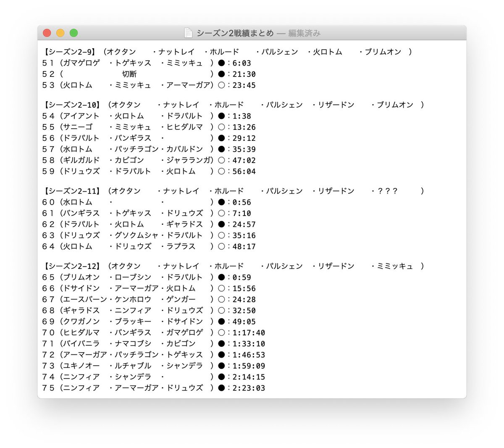Click the document proxy icon in title bar
This screenshot has width=504, height=448.
[189, 33]
